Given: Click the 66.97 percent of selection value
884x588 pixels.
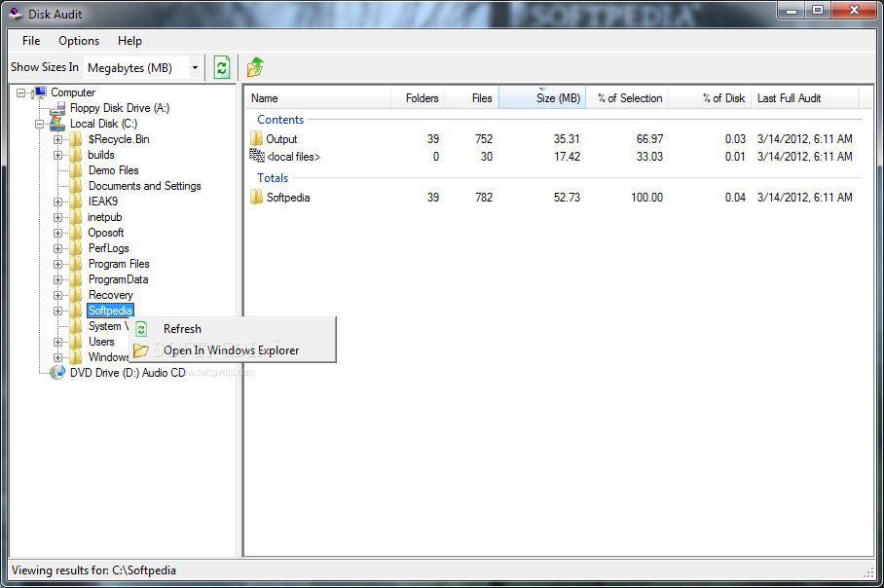Looking at the screenshot, I should click(649, 138).
